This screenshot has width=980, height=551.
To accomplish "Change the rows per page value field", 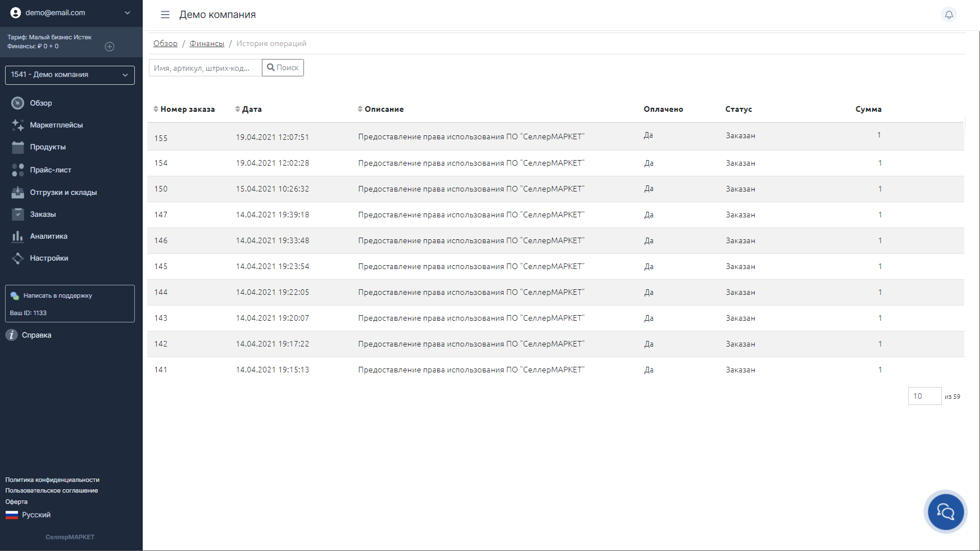I will pyautogui.click(x=924, y=396).
